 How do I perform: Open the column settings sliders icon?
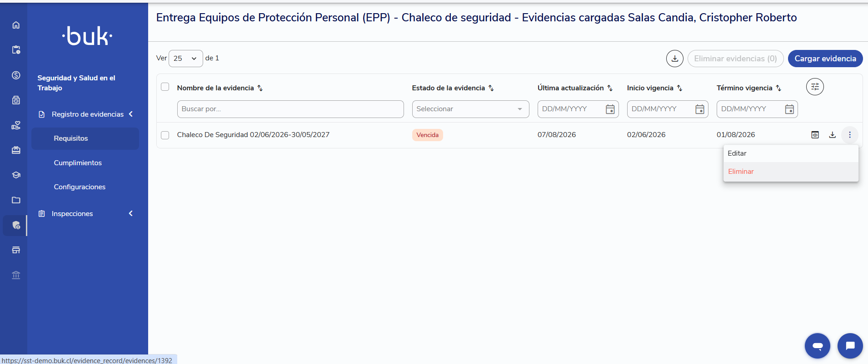coord(815,87)
